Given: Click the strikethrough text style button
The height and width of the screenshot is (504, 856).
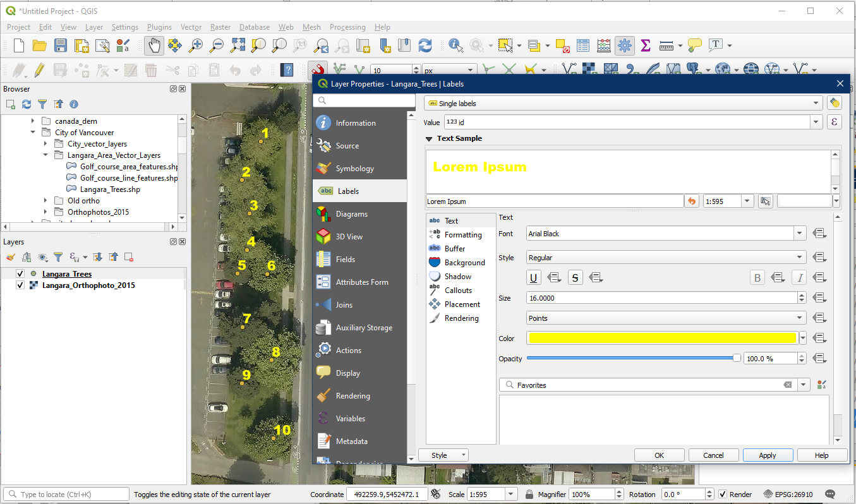Looking at the screenshot, I should [x=575, y=277].
